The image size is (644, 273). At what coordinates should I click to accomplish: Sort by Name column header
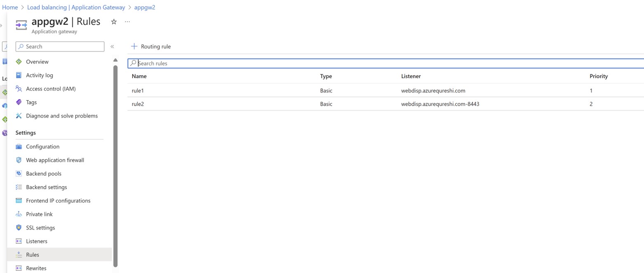click(x=139, y=76)
